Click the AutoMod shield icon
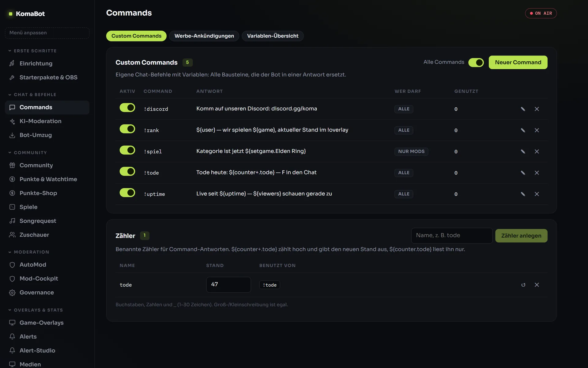 click(12, 265)
